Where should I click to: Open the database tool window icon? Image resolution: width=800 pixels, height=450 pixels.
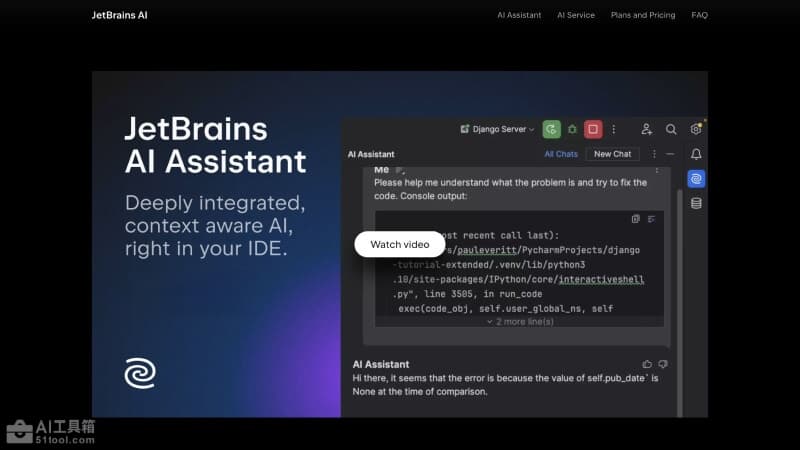pos(696,203)
